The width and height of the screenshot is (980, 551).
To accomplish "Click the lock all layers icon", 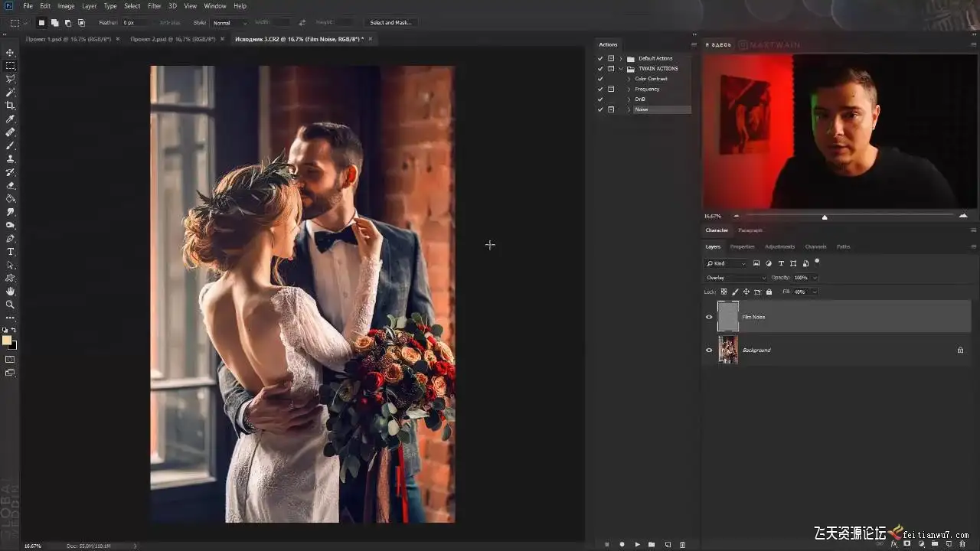I will coord(769,292).
